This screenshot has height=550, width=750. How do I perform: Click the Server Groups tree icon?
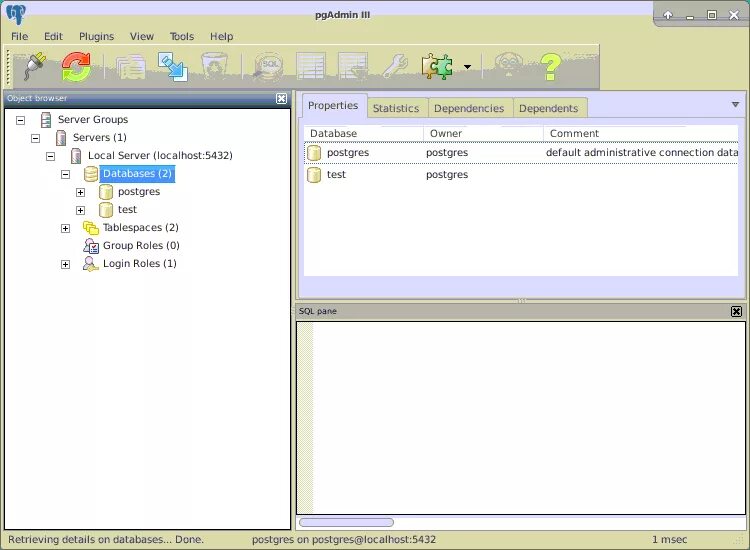[x=46, y=120]
